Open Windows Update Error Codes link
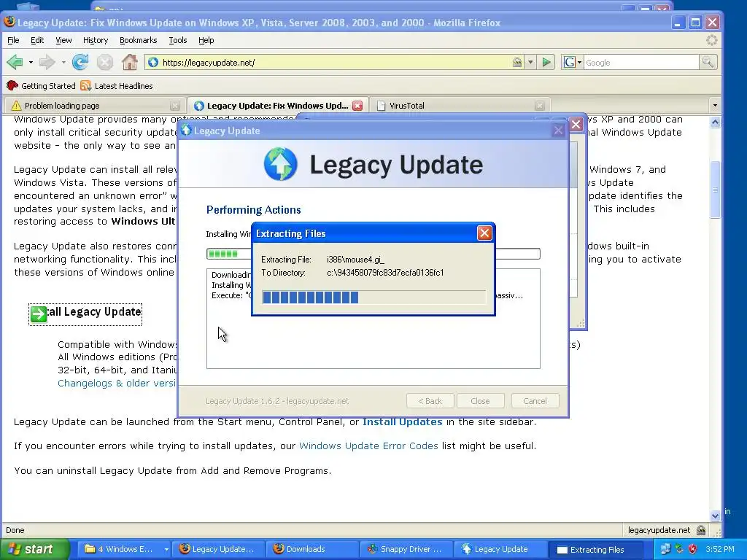Image resolution: width=747 pixels, height=560 pixels. click(368, 446)
